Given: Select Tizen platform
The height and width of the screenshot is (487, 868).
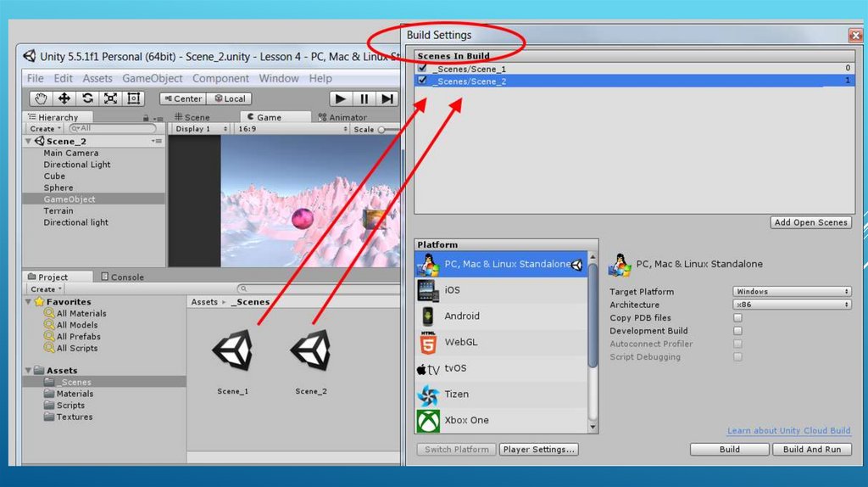Looking at the screenshot, I should (x=501, y=395).
